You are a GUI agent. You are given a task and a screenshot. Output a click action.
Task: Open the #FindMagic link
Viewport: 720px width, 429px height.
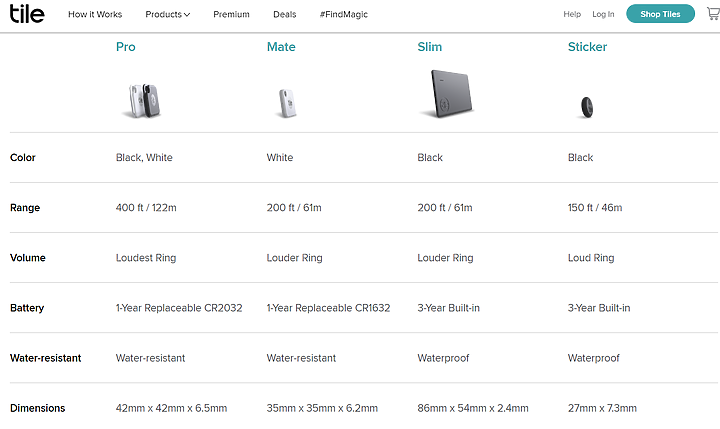click(344, 14)
